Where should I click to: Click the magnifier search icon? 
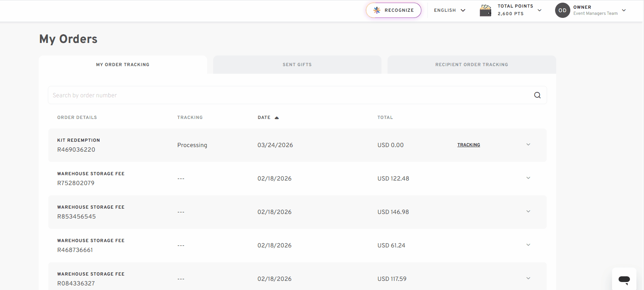tap(537, 95)
